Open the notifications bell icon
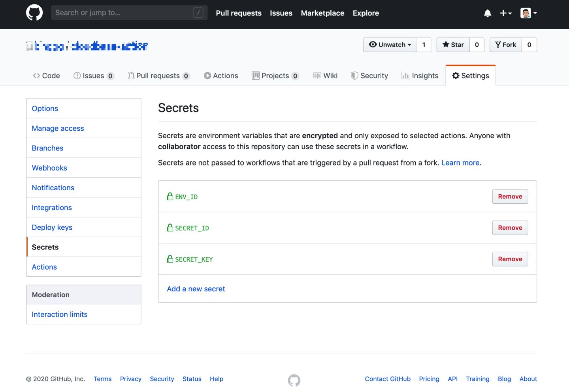This screenshot has width=569, height=392. click(x=487, y=13)
